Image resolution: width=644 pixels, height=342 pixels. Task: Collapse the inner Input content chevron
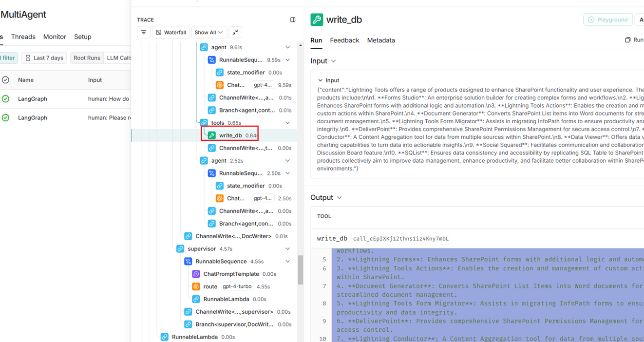[x=320, y=80]
